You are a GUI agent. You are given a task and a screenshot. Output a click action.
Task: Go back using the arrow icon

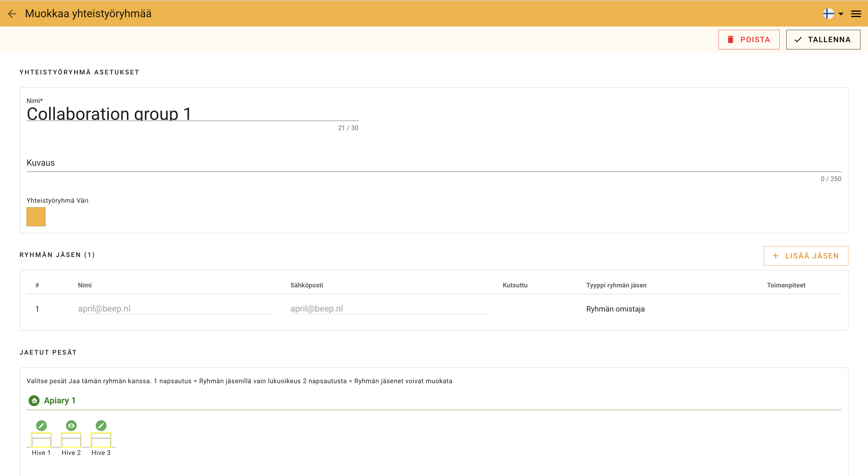click(x=12, y=14)
